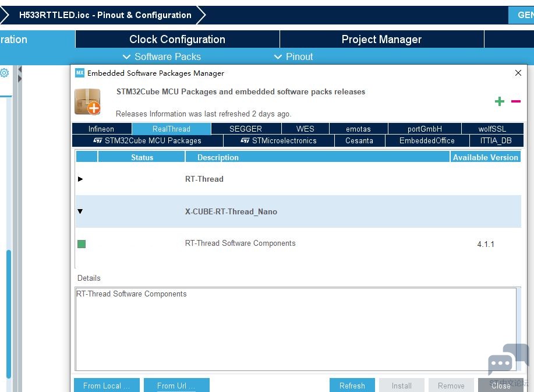This screenshot has height=392, width=534.
Task: Open the emotas tab
Action: point(358,129)
